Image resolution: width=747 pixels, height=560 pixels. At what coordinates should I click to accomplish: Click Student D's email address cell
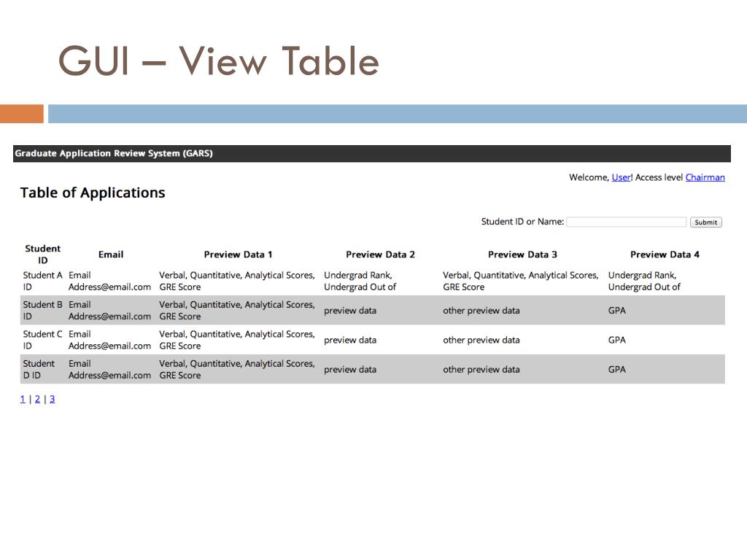(109, 370)
